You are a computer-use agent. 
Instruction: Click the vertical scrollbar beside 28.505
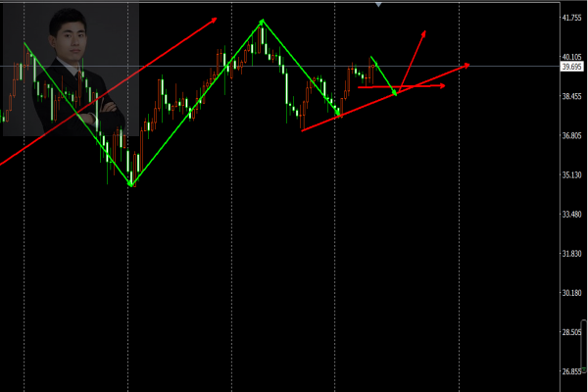584,345
